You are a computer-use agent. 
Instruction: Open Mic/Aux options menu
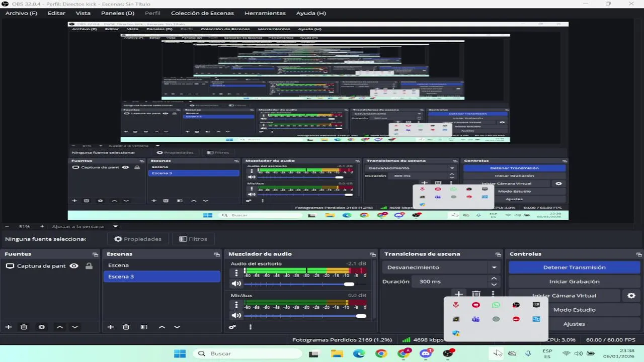[x=236, y=305]
